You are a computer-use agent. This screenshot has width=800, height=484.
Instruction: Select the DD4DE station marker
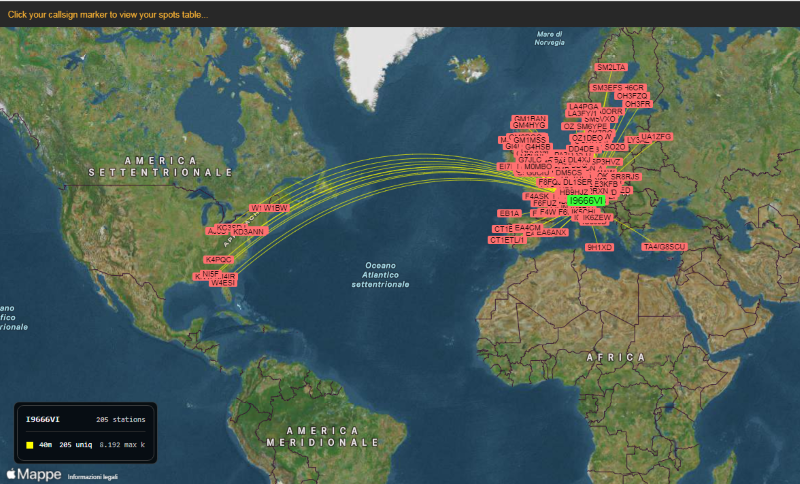(x=581, y=149)
